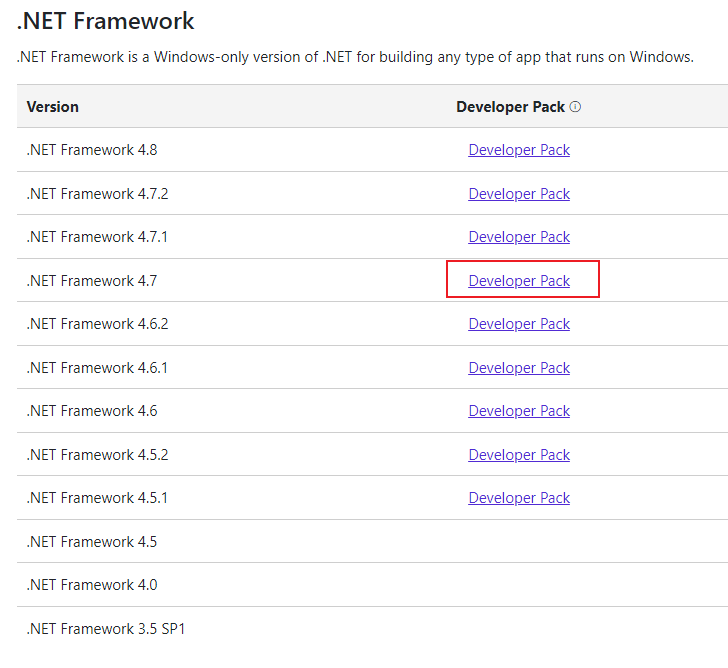Open Developer Pack link for .NET Framework 4.6.2
Screen dimensions: 728x668
(519, 324)
